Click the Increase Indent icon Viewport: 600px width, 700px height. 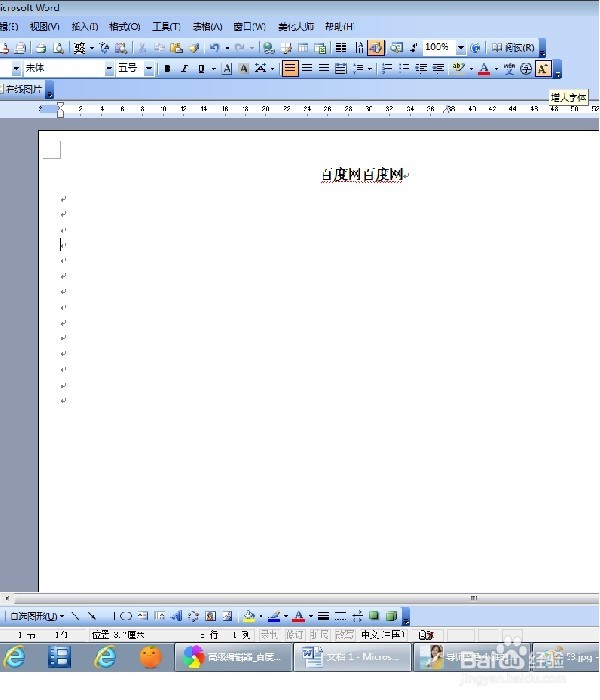click(438, 68)
